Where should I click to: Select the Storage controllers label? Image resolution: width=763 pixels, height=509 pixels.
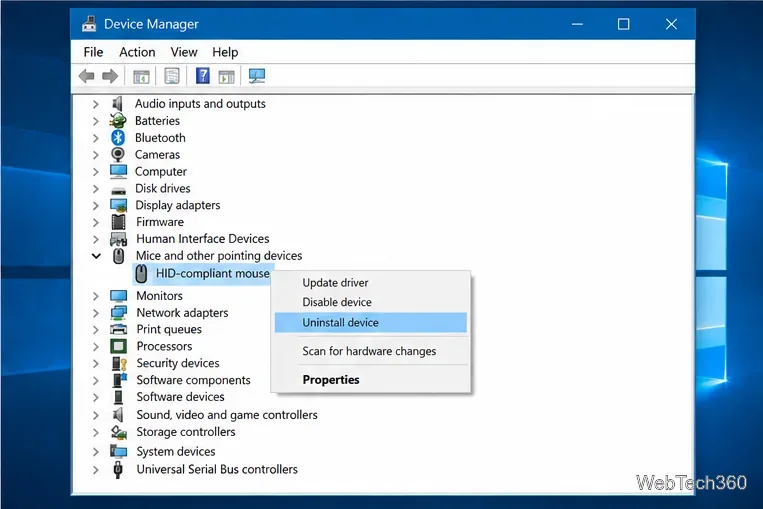pos(186,432)
